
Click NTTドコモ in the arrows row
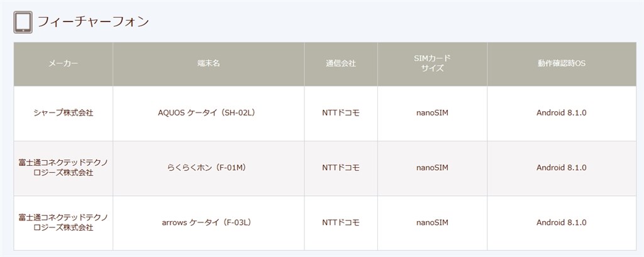pos(341,222)
